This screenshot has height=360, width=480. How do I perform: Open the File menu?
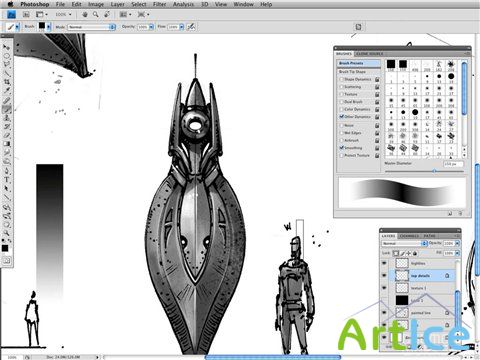(60, 4)
